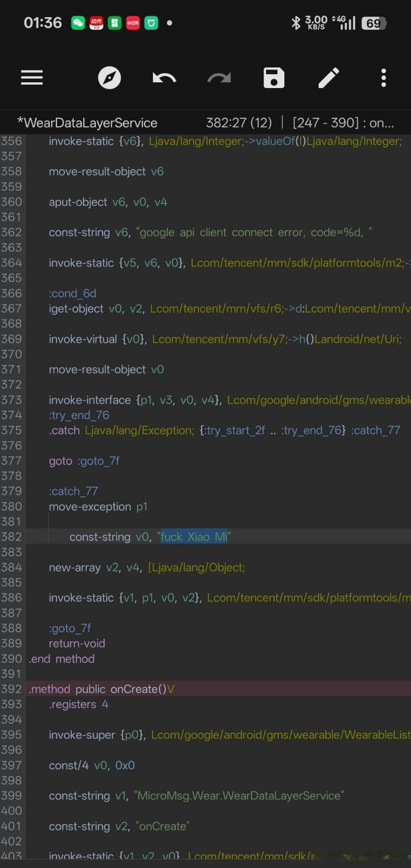Tap the .end method line
This screenshot has height=868, width=411.
tap(62, 659)
